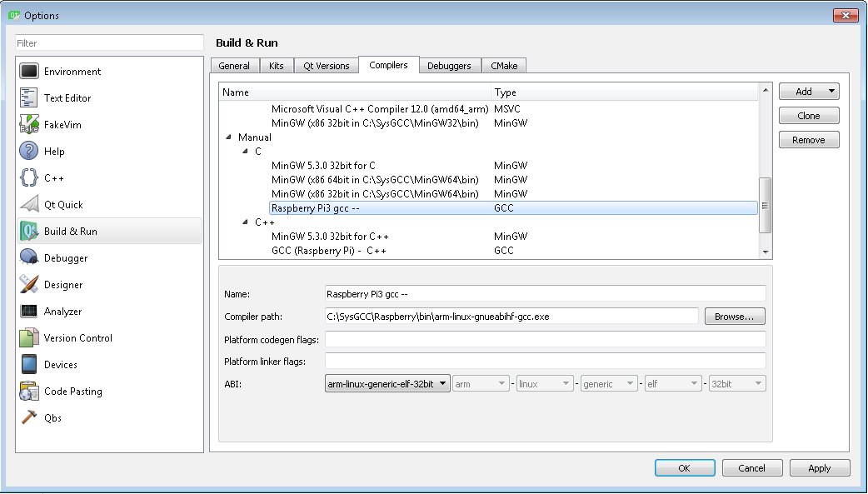The width and height of the screenshot is (868, 494).
Task: Click the Compiler path input field
Action: [511, 317]
